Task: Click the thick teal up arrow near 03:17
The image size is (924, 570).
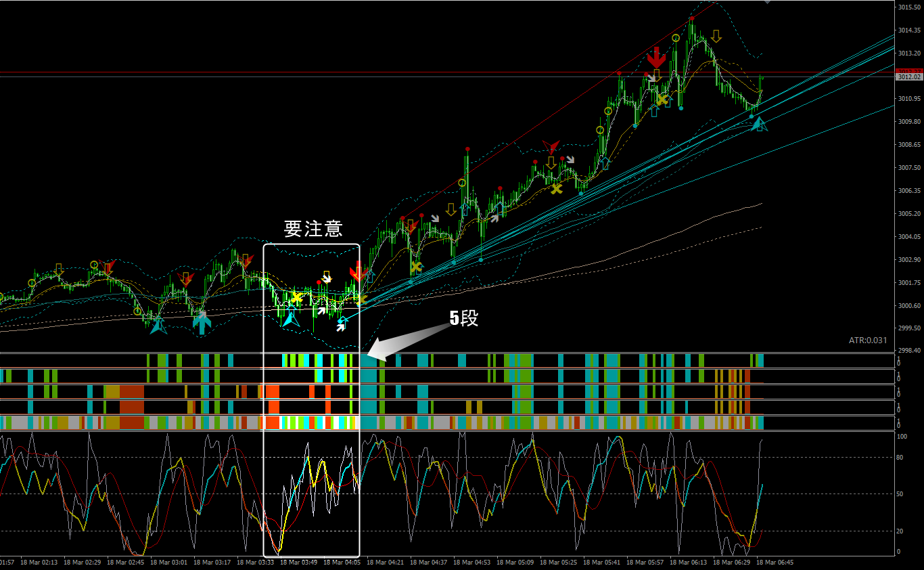Action: click(202, 324)
